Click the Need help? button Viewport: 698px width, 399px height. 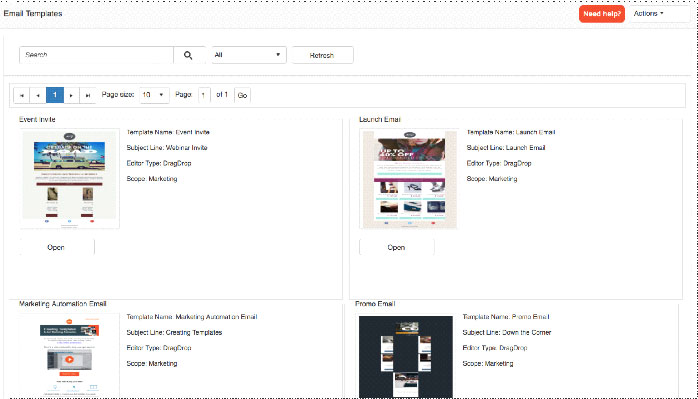[602, 14]
